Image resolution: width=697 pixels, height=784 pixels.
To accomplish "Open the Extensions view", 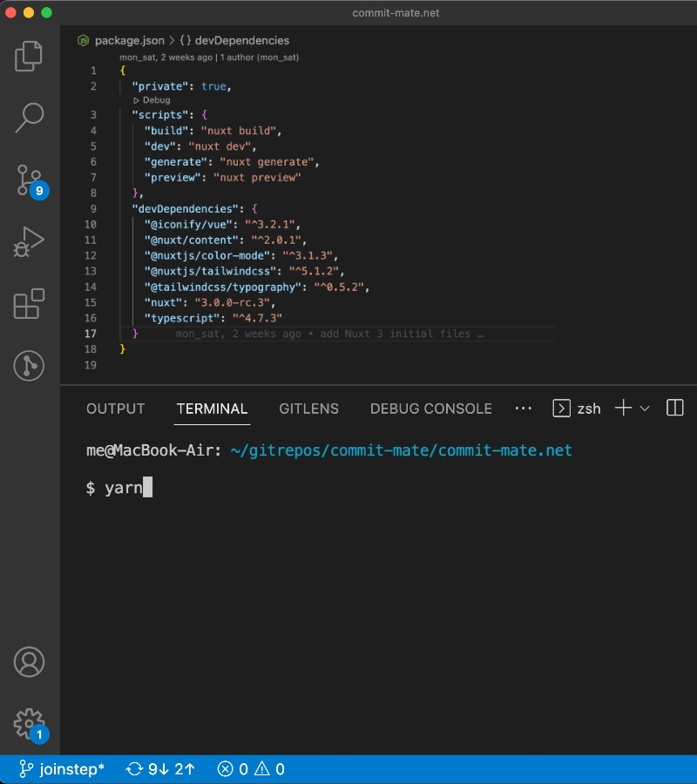I will click(x=29, y=304).
